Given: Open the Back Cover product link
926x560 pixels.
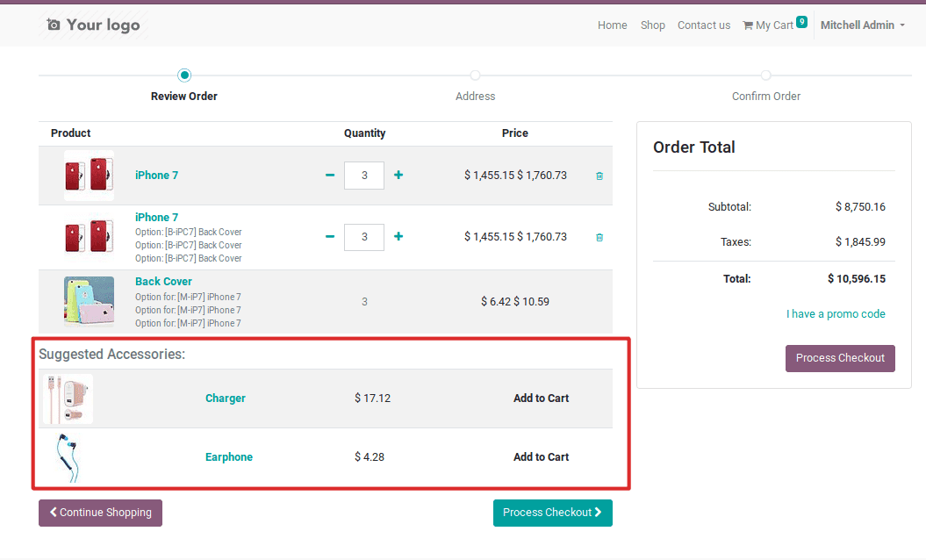Looking at the screenshot, I should click(163, 282).
